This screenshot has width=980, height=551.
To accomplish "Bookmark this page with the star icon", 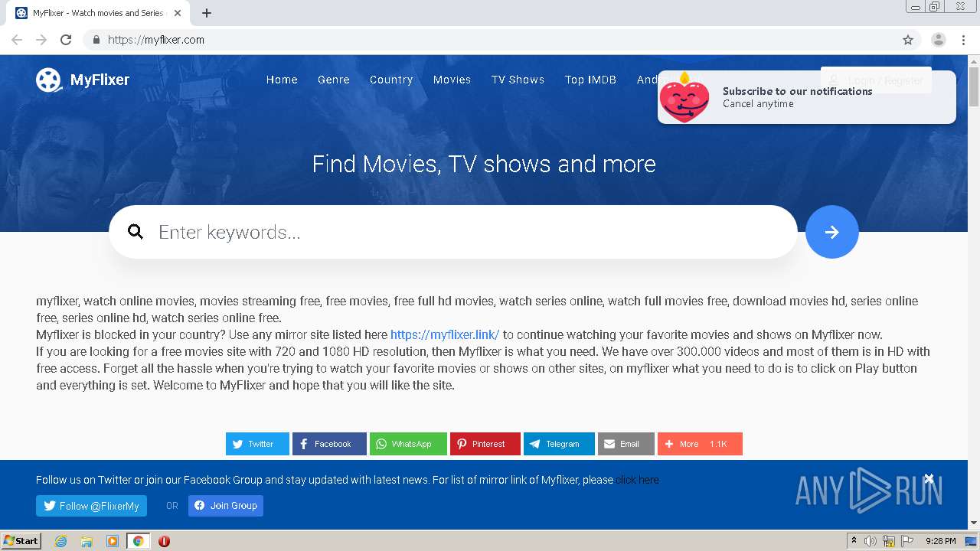I will [x=908, y=40].
